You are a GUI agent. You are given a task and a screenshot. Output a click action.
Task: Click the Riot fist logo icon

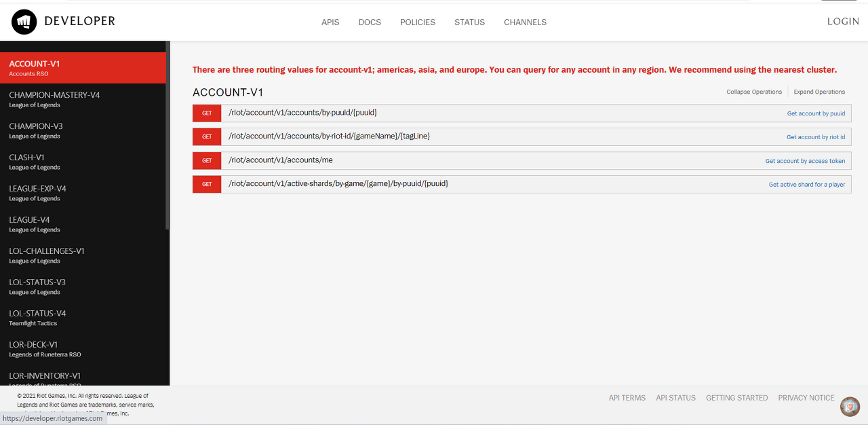(24, 22)
